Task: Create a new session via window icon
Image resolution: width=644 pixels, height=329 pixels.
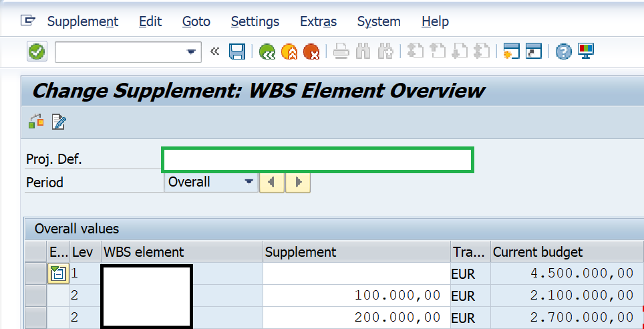Action: click(512, 51)
